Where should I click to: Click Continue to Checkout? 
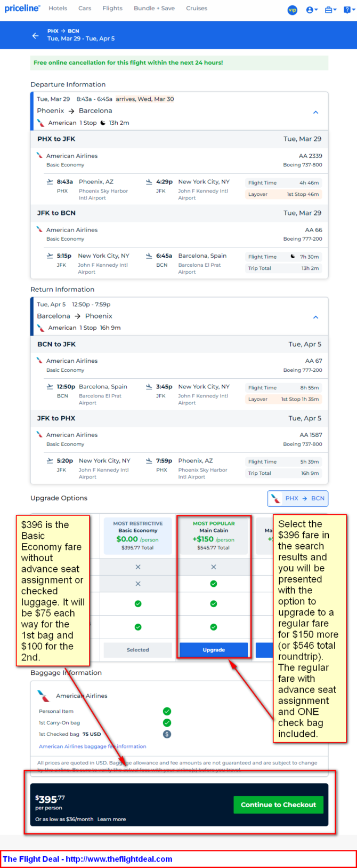[x=278, y=805]
